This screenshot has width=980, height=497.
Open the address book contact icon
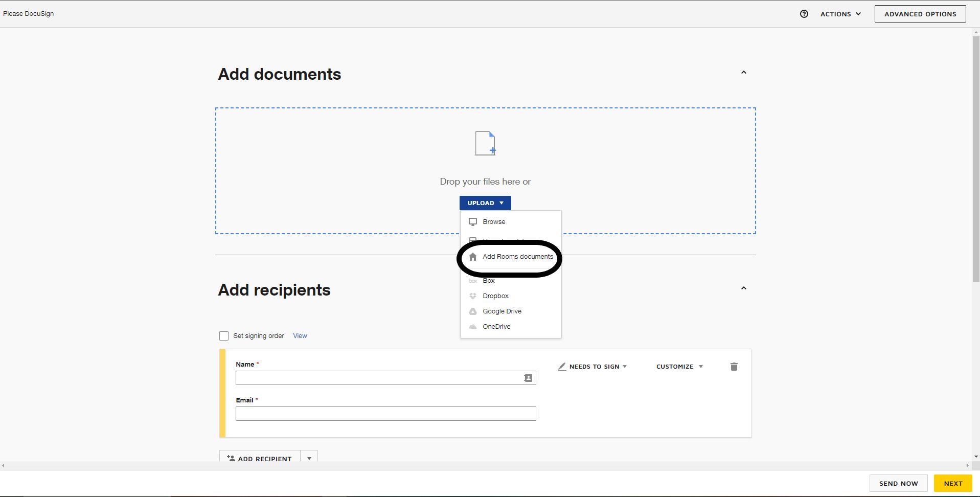pos(528,378)
